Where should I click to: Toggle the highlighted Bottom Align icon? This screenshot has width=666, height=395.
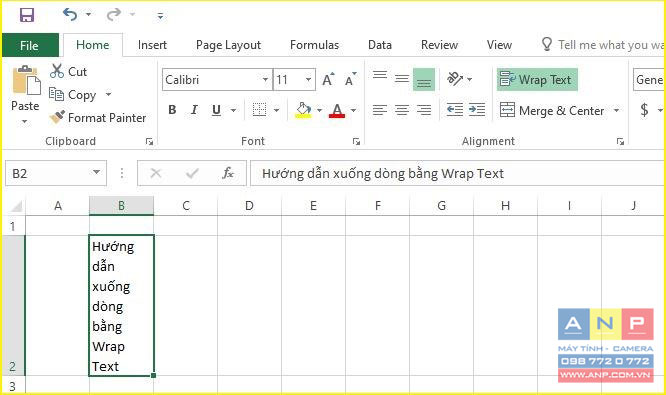pyautogui.click(x=424, y=79)
